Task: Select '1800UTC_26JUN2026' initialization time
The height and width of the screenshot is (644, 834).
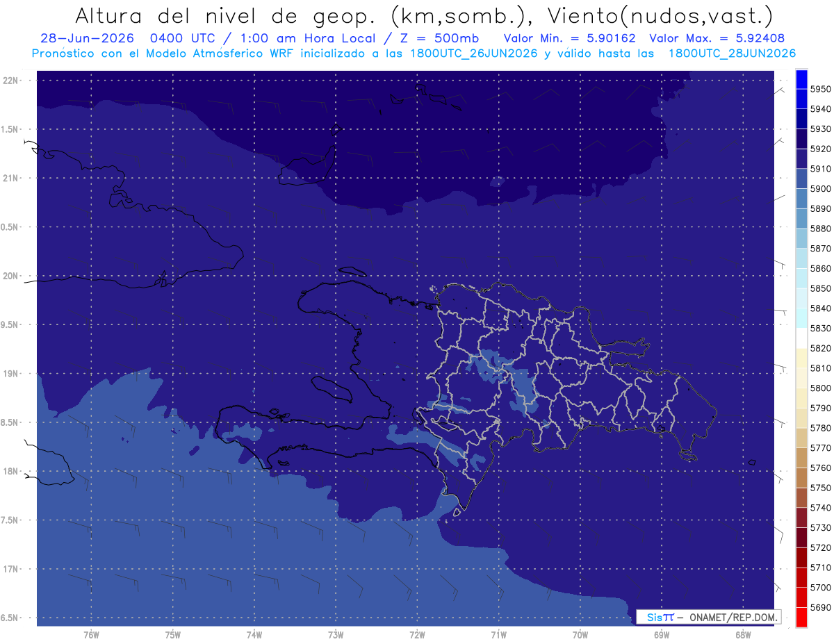Action: pyautogui.click(x=473, y=53)
